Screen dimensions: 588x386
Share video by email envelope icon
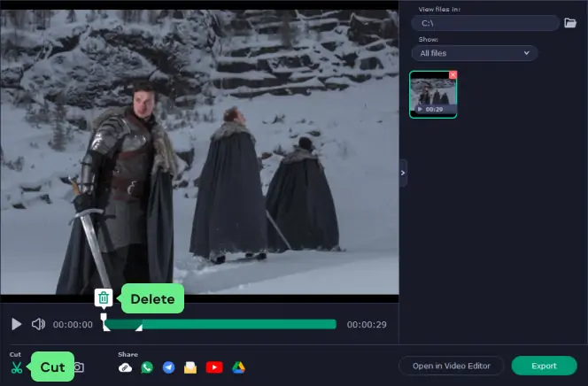190,367
